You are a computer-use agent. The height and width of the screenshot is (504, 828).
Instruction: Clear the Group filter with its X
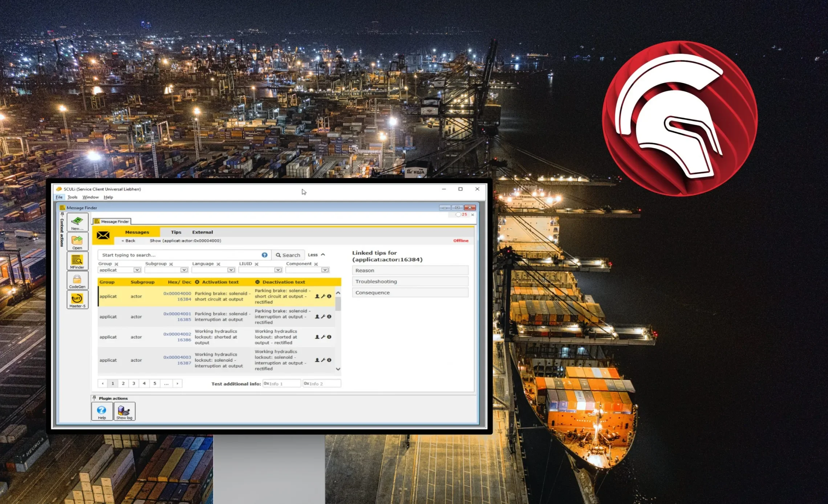(x=117, y=264)
